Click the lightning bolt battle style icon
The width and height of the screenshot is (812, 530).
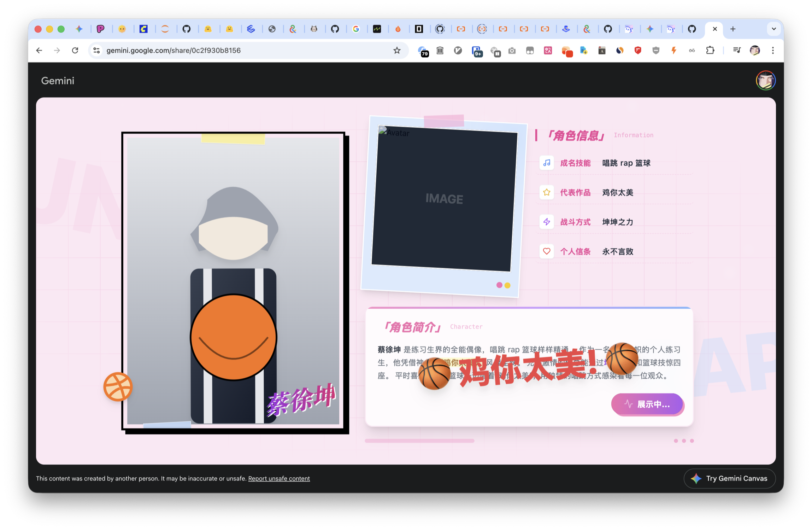click(x=547, y=222)
